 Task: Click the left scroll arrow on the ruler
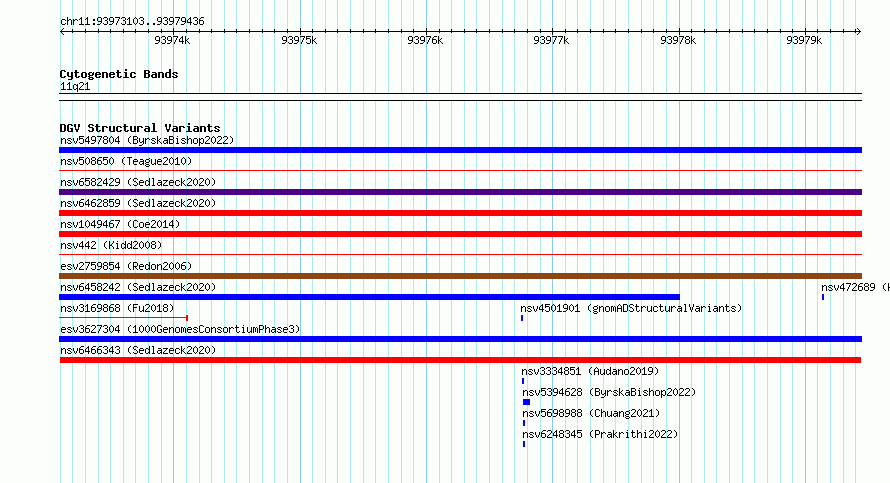62,32
